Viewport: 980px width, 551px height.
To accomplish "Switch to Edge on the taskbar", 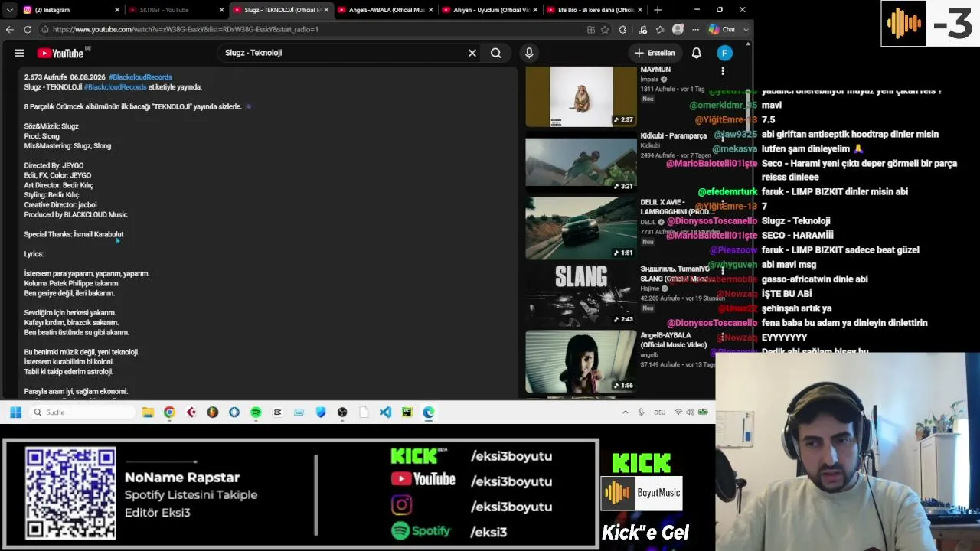I will click(x=429, y=412).
